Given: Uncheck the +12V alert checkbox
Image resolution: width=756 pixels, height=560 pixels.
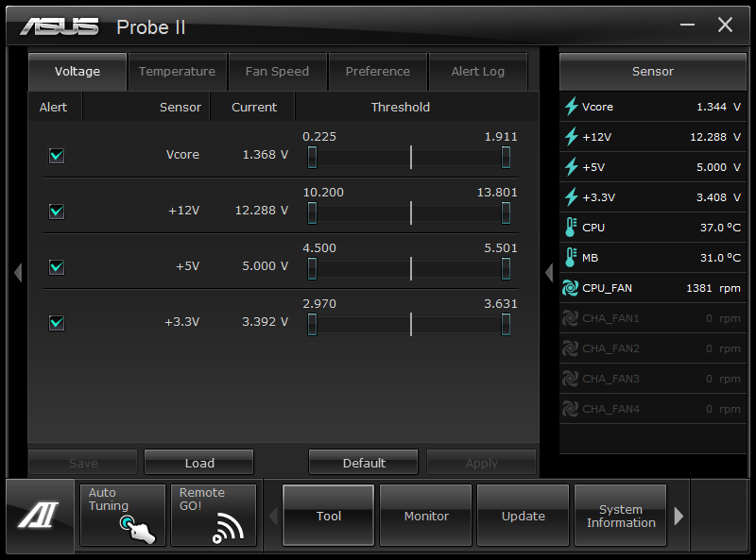Looking at the screenshot, I should (x=57, y=211).
